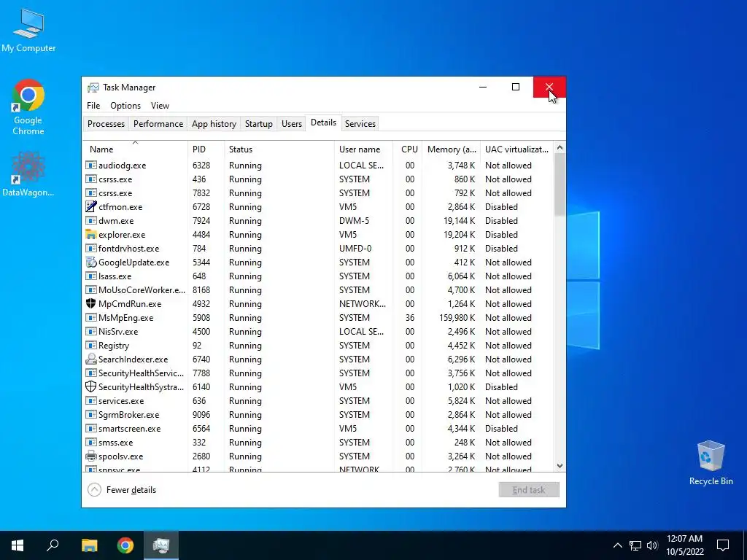
Task: Select the smartscreen.exe row
Action: pyautogui.click(x=318, y=429)
